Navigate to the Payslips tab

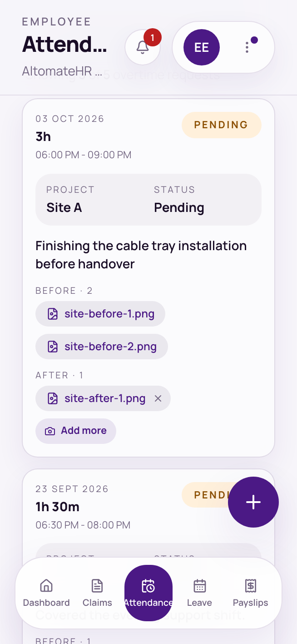[x=250, y=593]
